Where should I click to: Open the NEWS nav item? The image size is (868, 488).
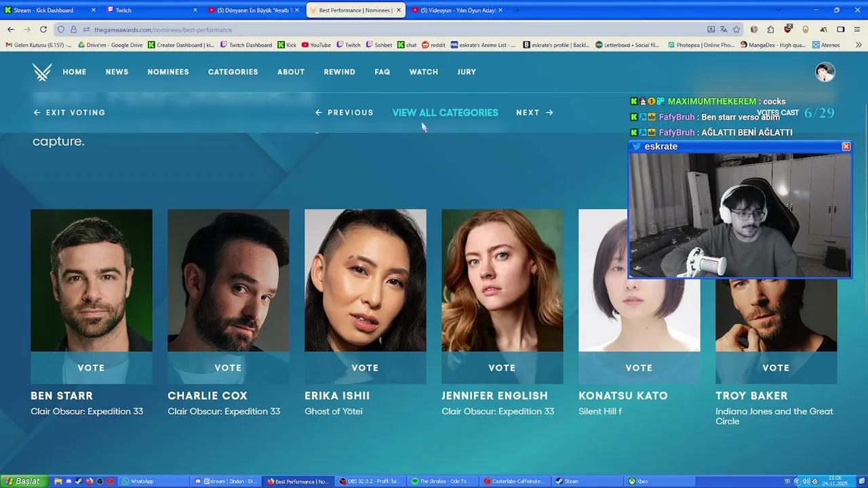tap(117, 72)
